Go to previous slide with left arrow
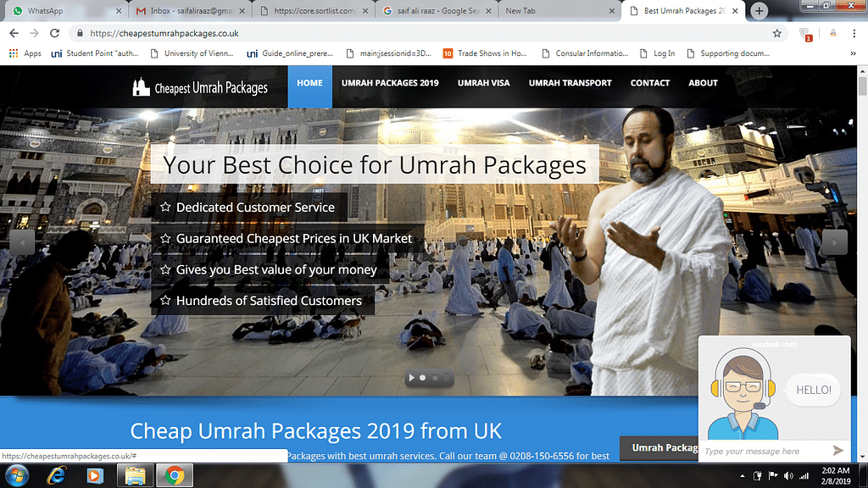 [22, 242]
